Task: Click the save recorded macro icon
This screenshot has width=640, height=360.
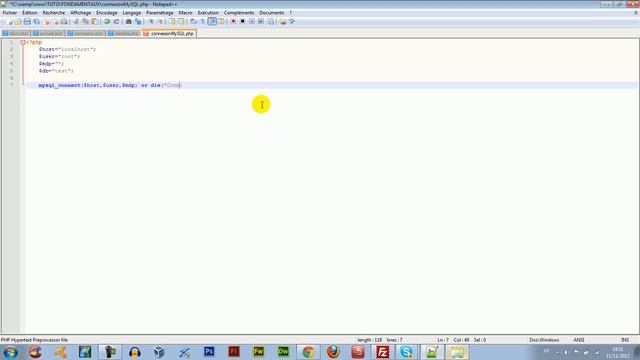Action: [x=270, y=22]
